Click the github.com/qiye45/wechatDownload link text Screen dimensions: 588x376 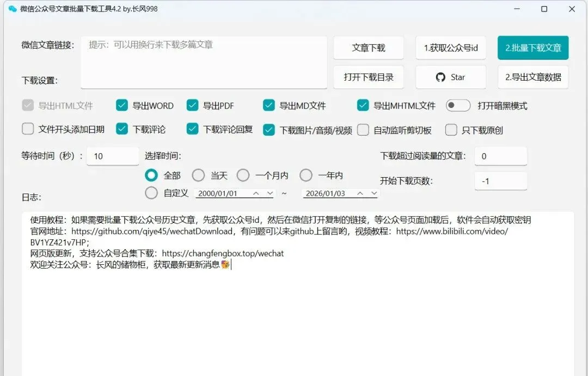coord(152,231)
